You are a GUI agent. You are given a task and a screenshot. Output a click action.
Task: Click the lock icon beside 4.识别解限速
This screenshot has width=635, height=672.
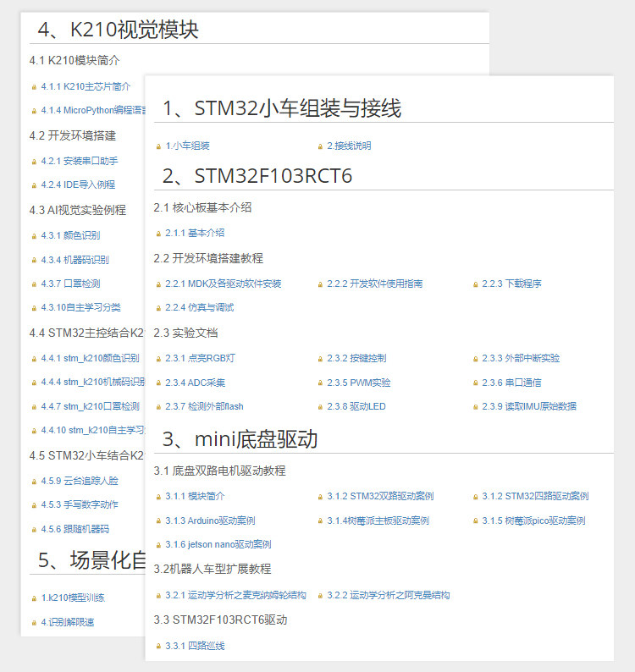(x=34, y=623)
